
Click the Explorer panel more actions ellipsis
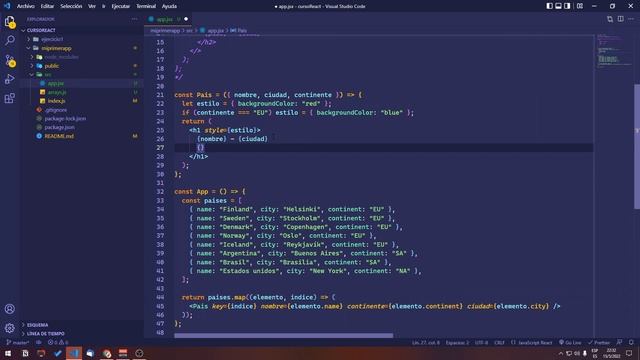[134, 19]
